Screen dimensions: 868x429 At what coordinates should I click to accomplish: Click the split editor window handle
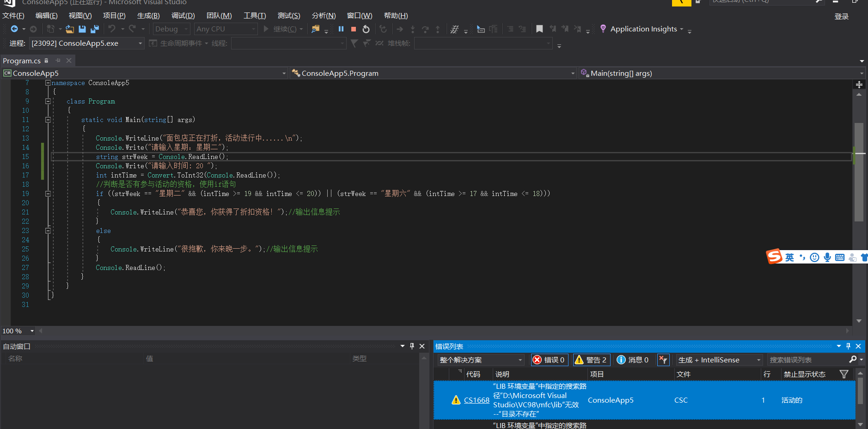[859, 85]
